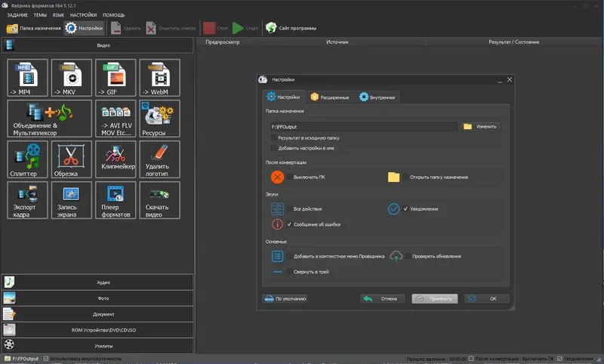604x364 pixels.
Task: Enable the Выключить ПК checkbox
Action: click(x=289, y=177)
